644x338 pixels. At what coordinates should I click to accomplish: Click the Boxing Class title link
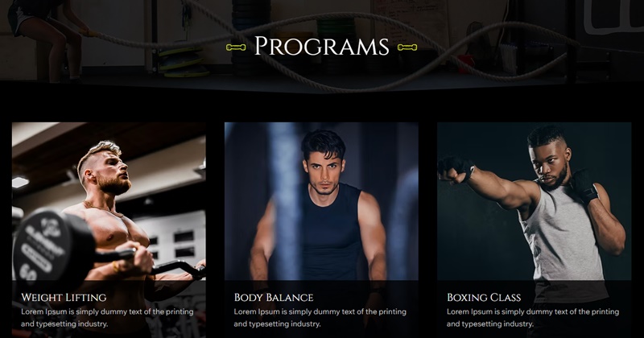click(x=484, y=297)
